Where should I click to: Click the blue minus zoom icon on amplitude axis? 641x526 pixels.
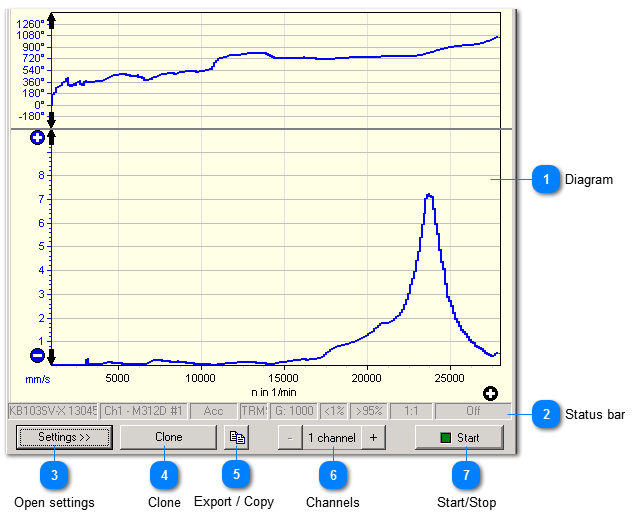point(38,355)
